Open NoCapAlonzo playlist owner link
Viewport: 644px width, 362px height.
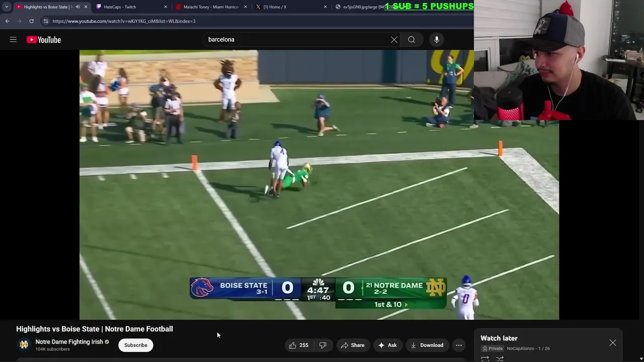pos(520,348)
